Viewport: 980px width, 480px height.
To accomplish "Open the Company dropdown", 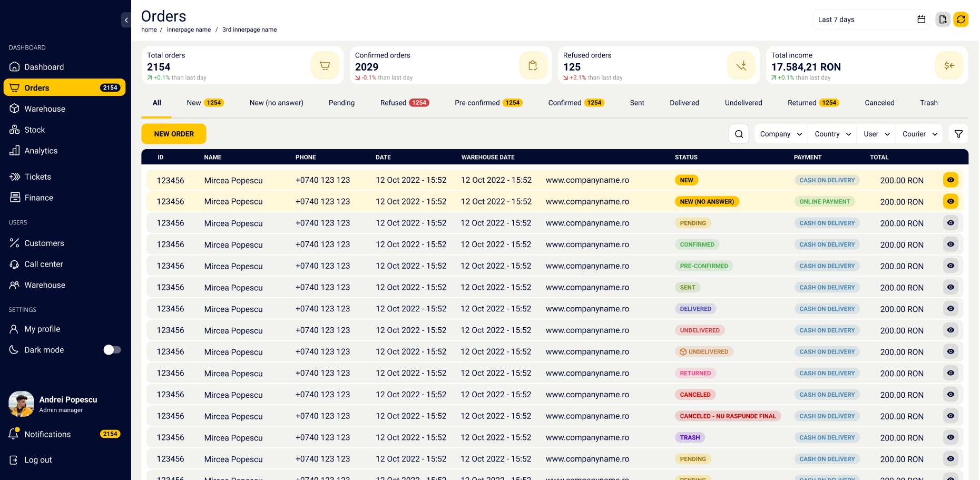I will click(x=780, y=134).
